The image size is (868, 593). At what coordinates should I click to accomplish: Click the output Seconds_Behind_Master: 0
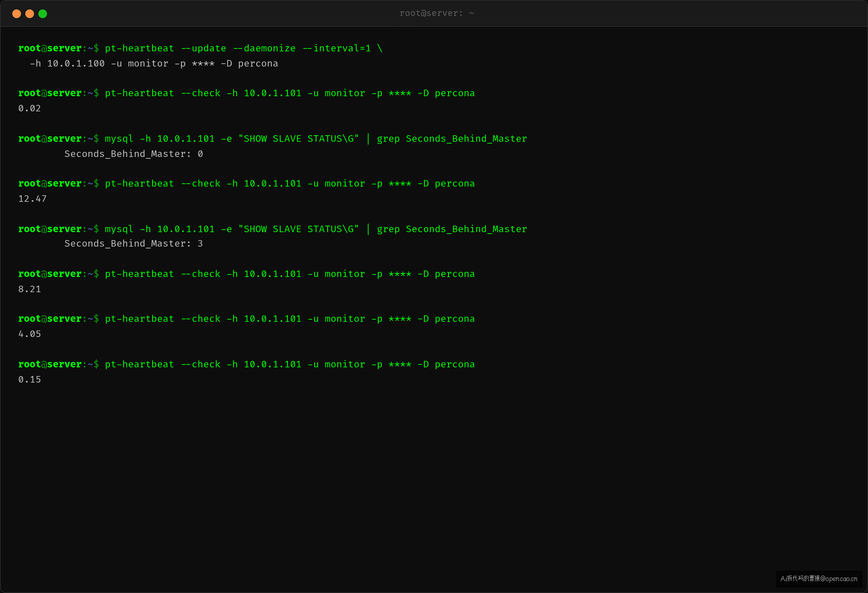(134, 154)
